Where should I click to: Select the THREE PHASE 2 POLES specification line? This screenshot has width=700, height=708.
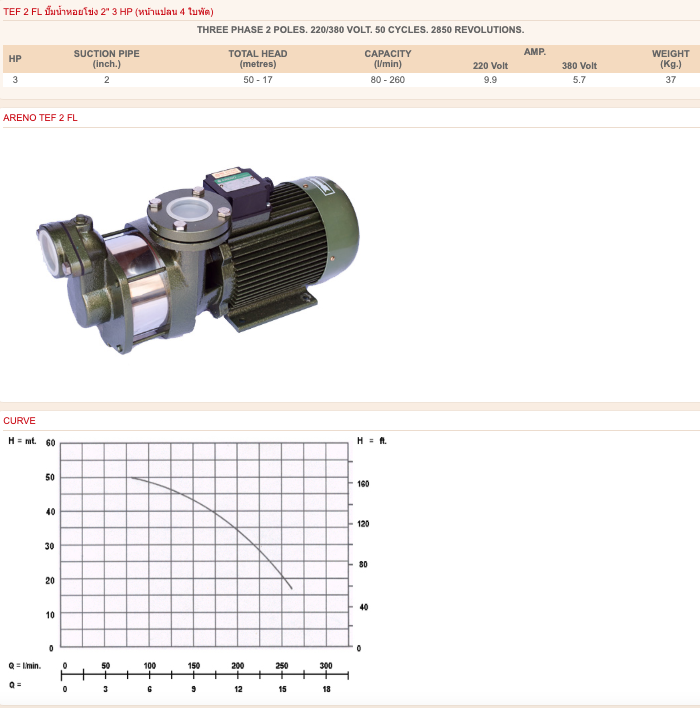coord(360,30)
